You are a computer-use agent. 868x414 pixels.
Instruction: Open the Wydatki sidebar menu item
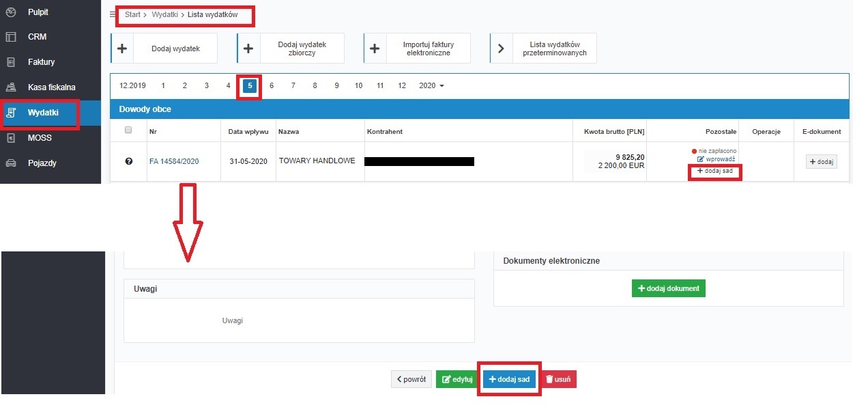pyautogui.click(x=42, y=113)
